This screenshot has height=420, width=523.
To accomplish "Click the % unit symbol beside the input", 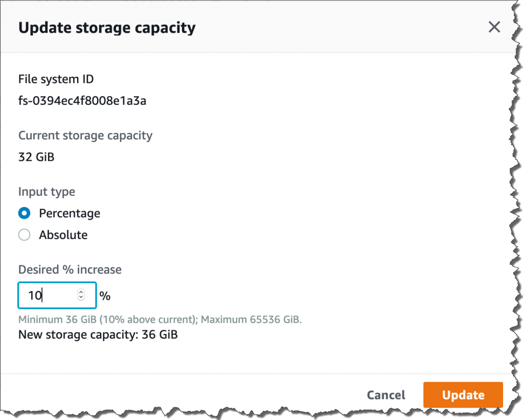I will coord(105,296).
